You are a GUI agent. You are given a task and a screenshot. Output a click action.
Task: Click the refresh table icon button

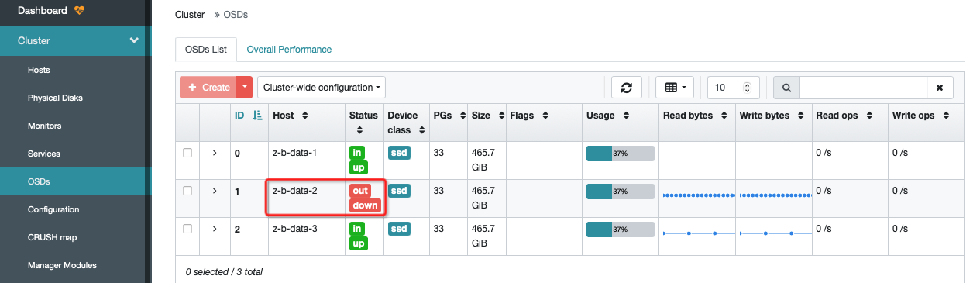626,88
